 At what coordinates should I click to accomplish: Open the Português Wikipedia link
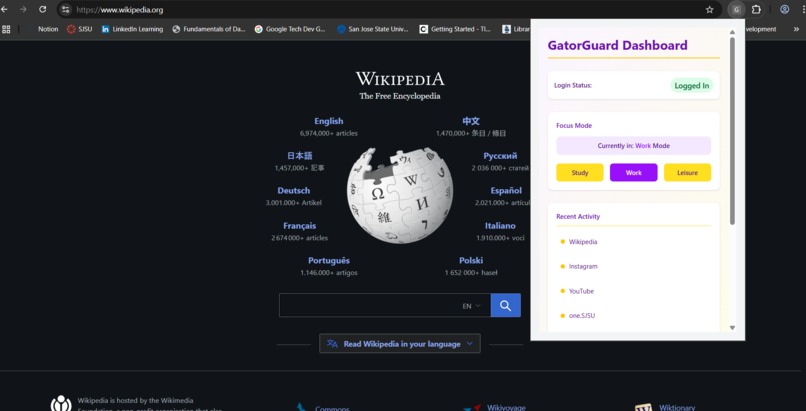coord(328,260)
